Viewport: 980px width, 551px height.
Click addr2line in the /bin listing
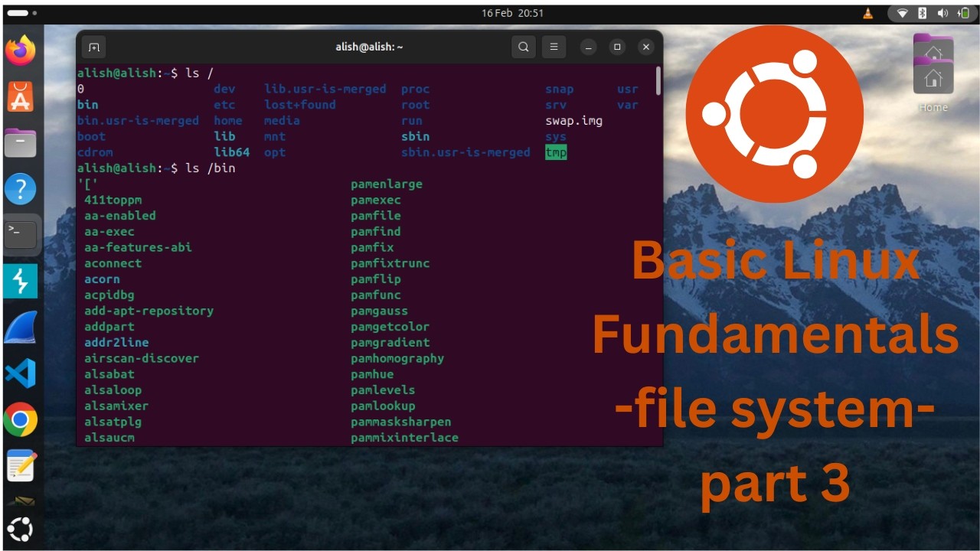click(116, 342)
